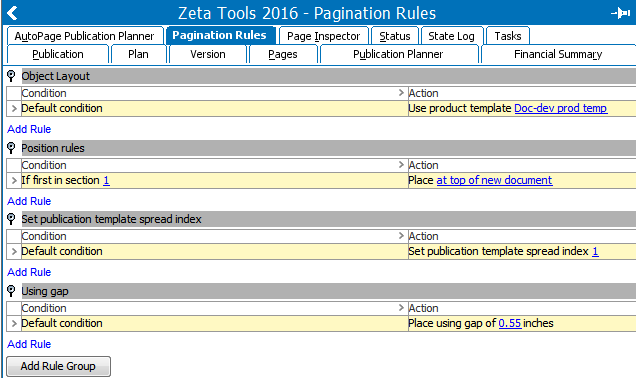Viewport: 636px width, 378px height.
Task: Click Add Rule under Position rules
Action: [x=29, y=201]
